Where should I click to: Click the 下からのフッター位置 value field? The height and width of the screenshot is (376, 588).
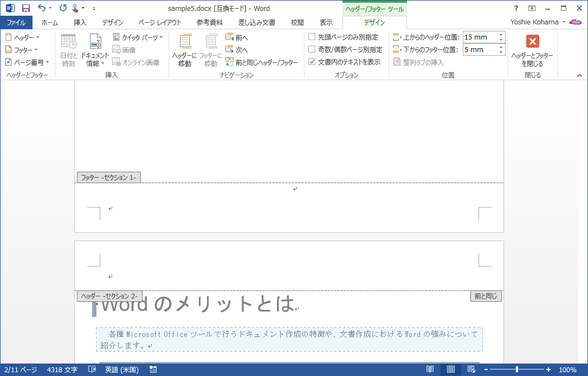point(480,49)
